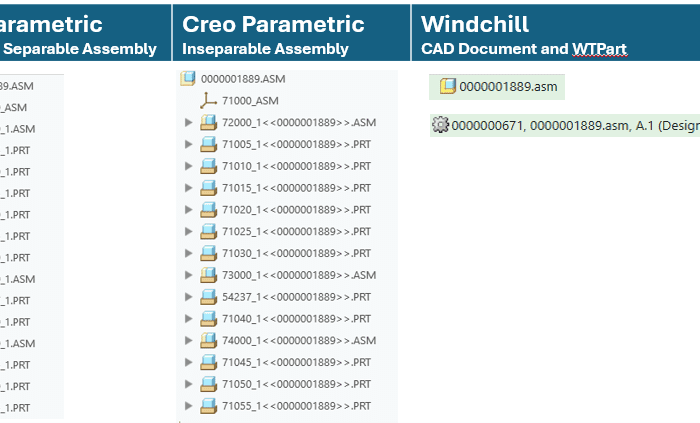Select the 71000_ASM tree label
This screenshot has width=700, height=423.
point(250,101)
